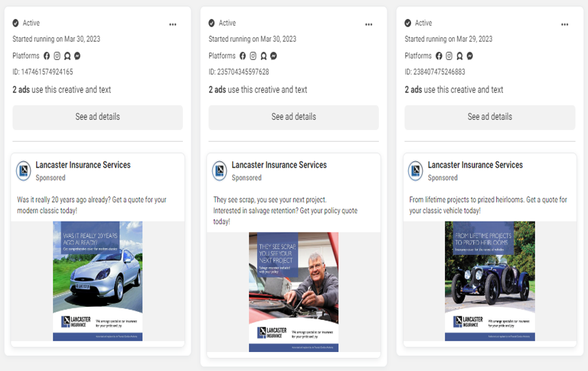Click Lancaster logo avatar on the salvage retention ad
Screen dimensions: 588x371
click(x=220, y=171)
